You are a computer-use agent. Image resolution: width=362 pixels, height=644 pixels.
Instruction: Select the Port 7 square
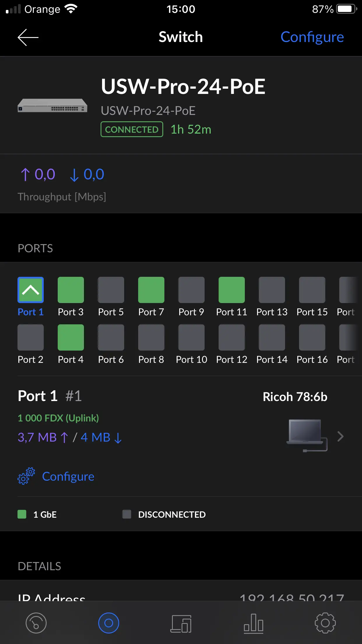point(151,290)
